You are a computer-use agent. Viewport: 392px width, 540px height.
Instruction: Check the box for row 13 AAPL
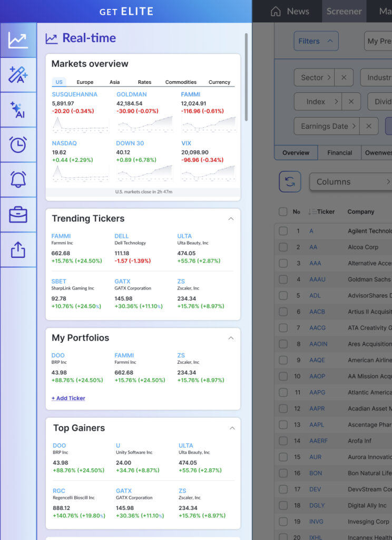(x=283, y=425)
